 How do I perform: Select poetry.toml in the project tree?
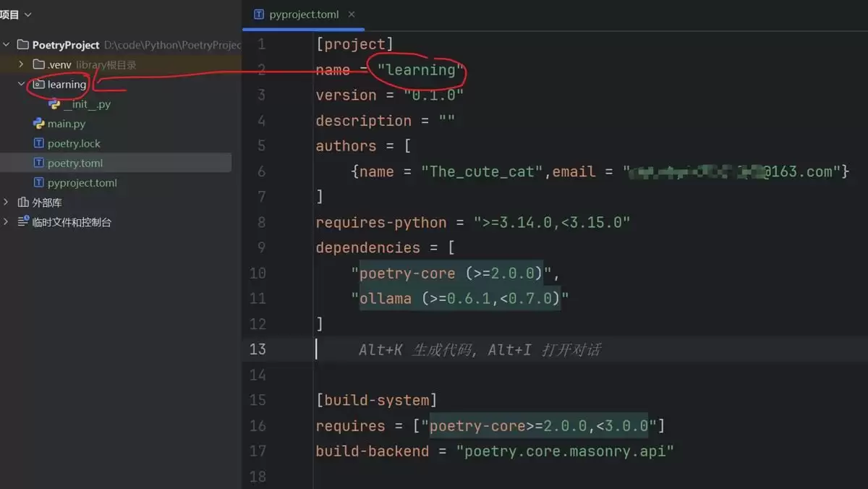75,163
